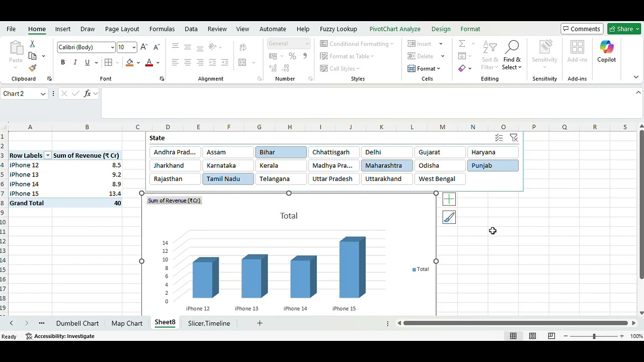644x362 pixels.
Task: Click the Comma Style icon
Action: tap(305, 56)
